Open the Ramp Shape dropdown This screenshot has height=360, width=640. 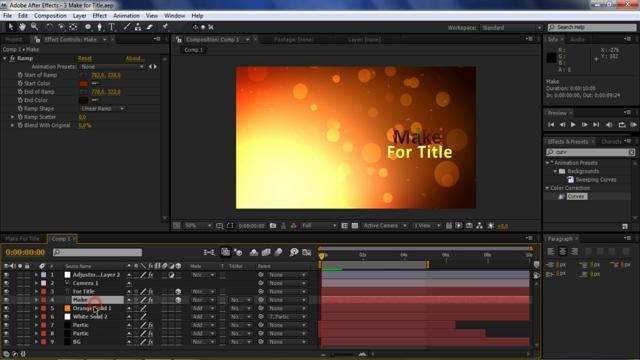pos(102,109)
